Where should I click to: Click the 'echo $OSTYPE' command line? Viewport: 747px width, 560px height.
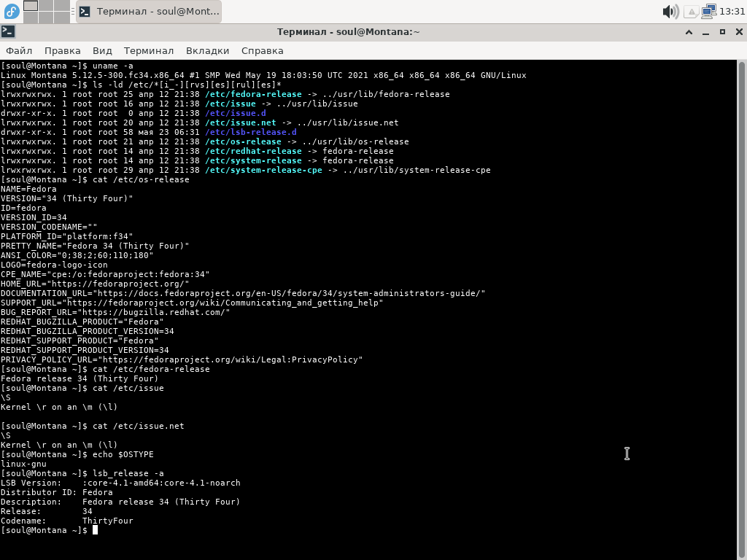pyautogui.click(x=77, y=454)
